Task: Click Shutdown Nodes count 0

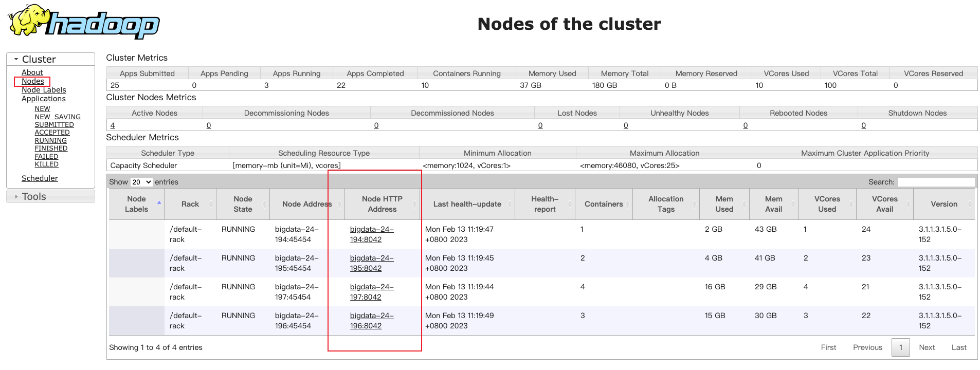Action: [x=864, y=125]
